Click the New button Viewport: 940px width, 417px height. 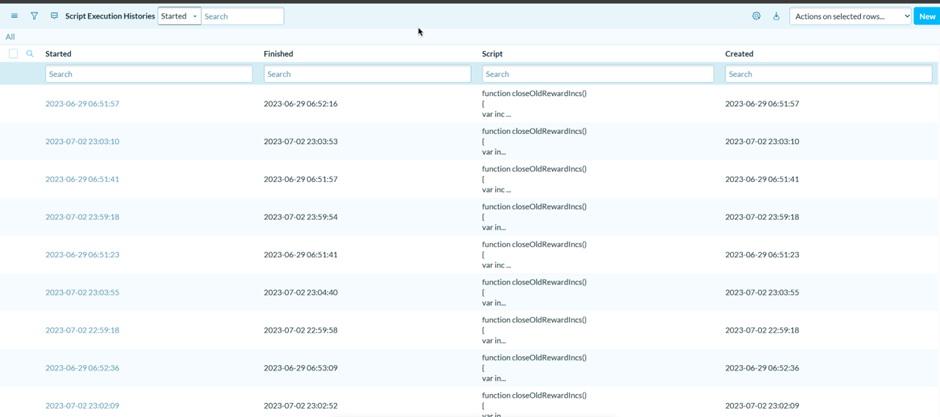click(x=927, y=17)
